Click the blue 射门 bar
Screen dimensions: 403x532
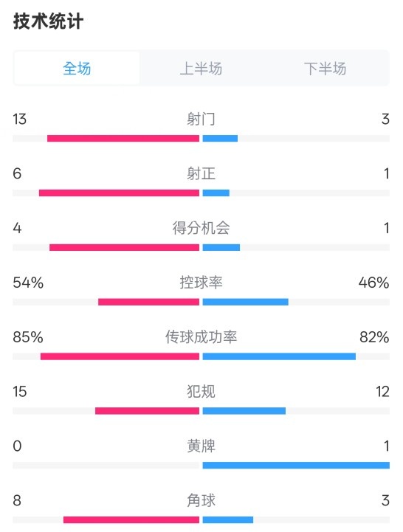220,138
